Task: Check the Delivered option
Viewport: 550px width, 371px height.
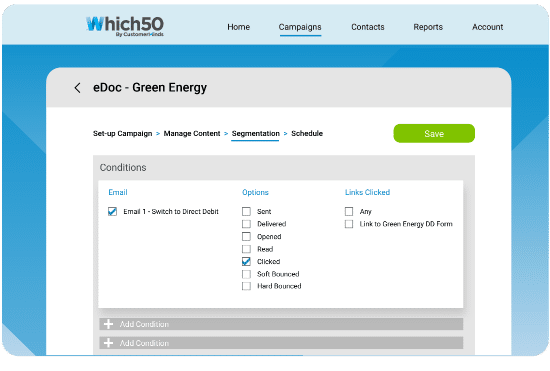Action: pos(246,224)
